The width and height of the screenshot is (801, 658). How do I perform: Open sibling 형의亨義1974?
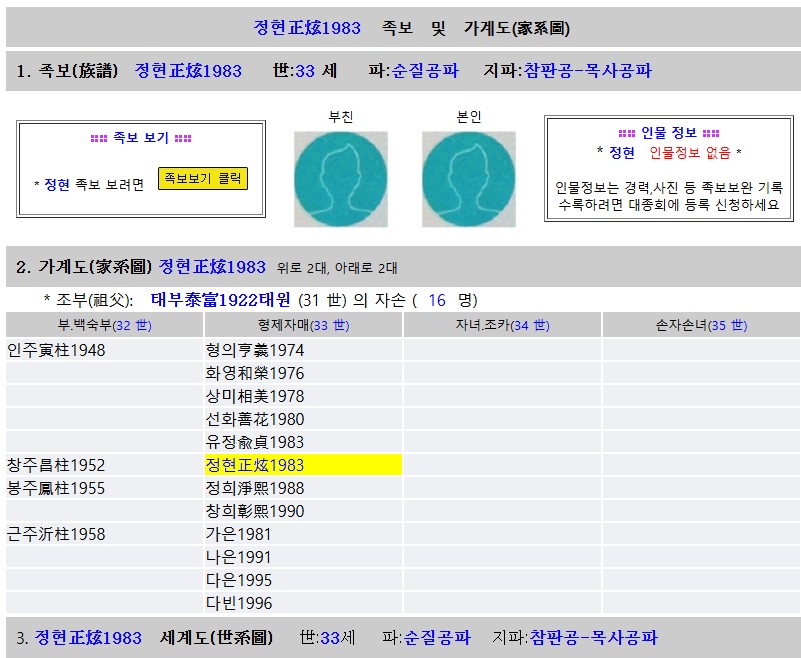254,350
